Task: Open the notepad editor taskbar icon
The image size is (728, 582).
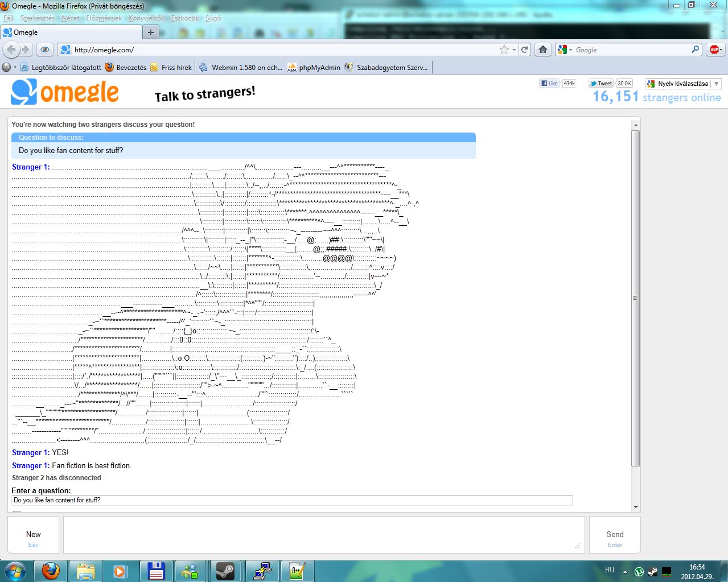Action: pyautogui.click(x=298, y=571)
